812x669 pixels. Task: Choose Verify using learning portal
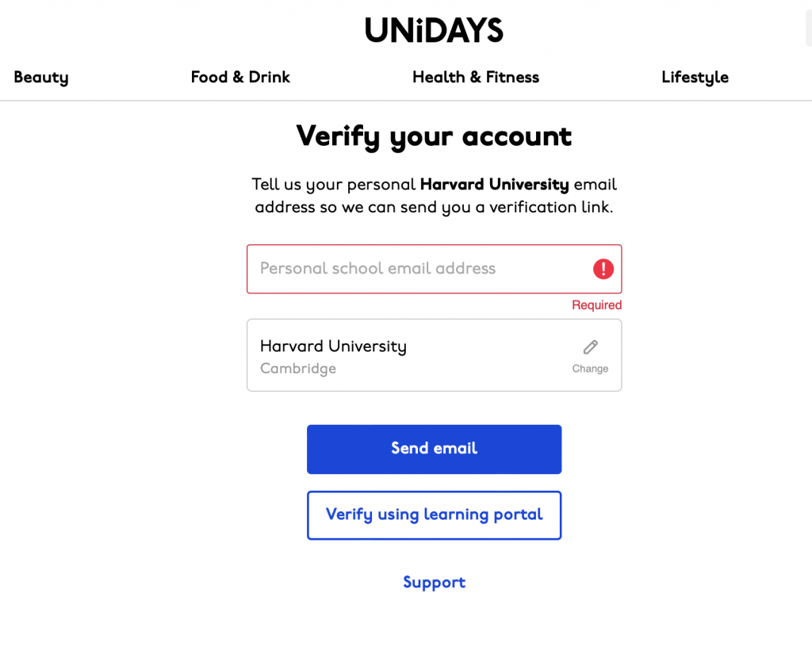pos(434,515)
